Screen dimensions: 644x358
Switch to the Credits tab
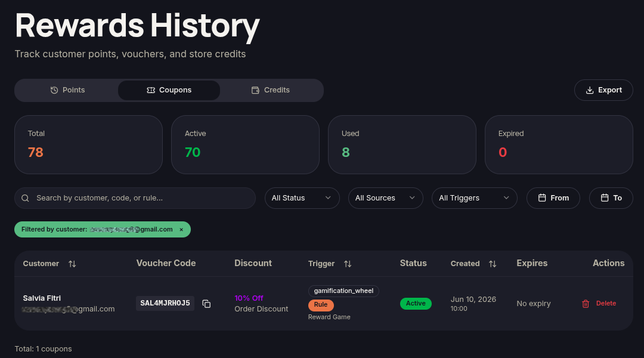pyautogui.click(x=271, y=90)
